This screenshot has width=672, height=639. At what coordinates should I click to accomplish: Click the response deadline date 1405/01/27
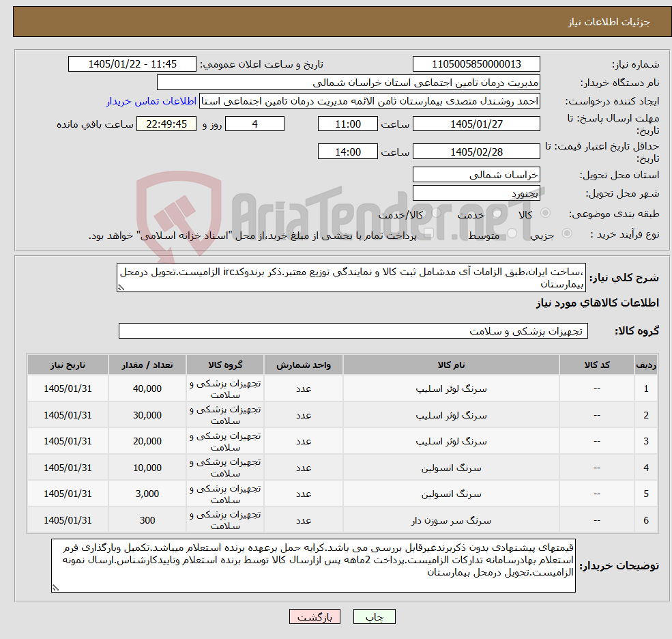(x=476, y=124)
